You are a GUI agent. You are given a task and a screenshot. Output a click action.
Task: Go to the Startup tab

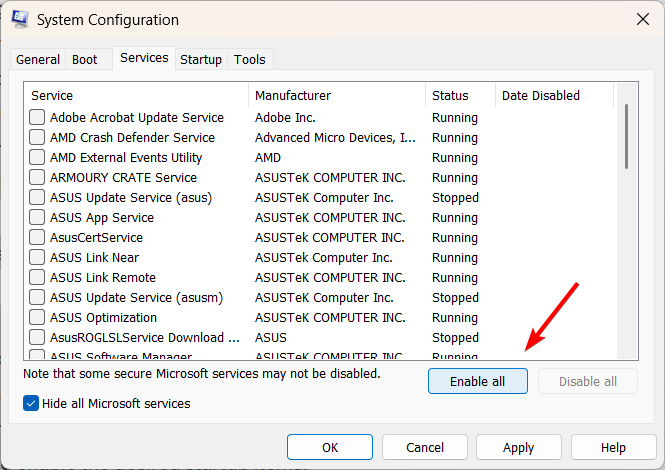201,59
